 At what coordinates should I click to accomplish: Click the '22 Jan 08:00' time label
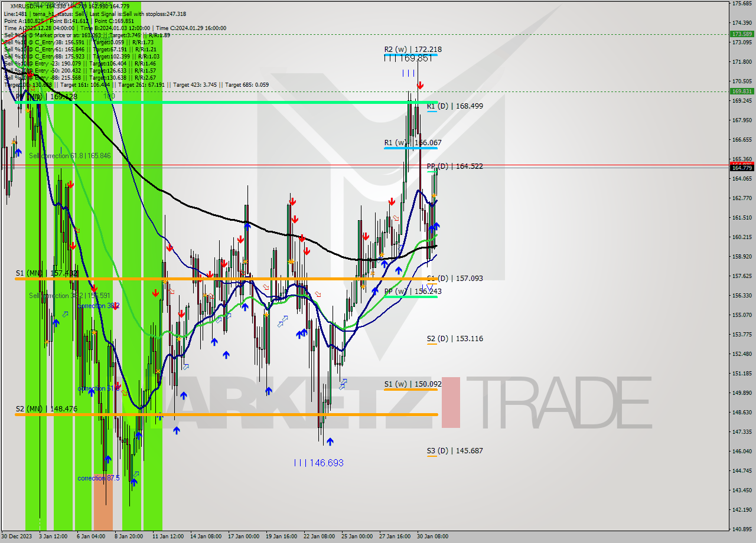(319, 537)
